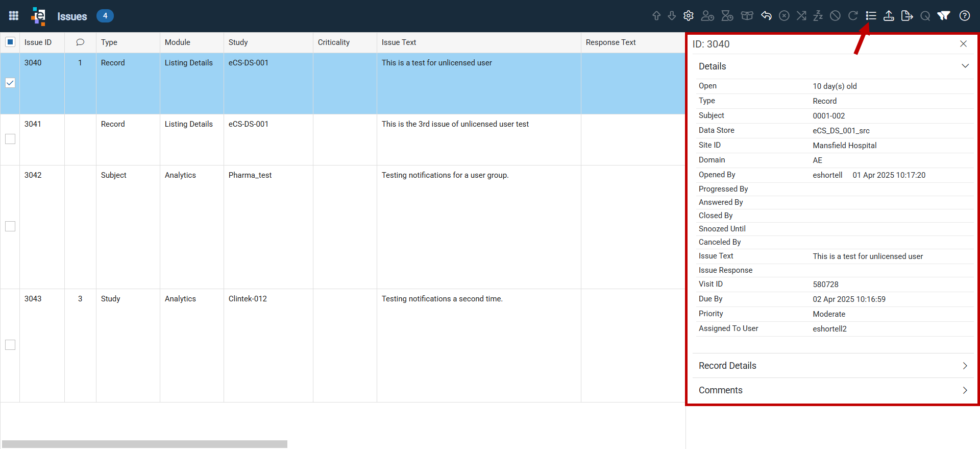Click the snooze Zz icon

point(818,16)
